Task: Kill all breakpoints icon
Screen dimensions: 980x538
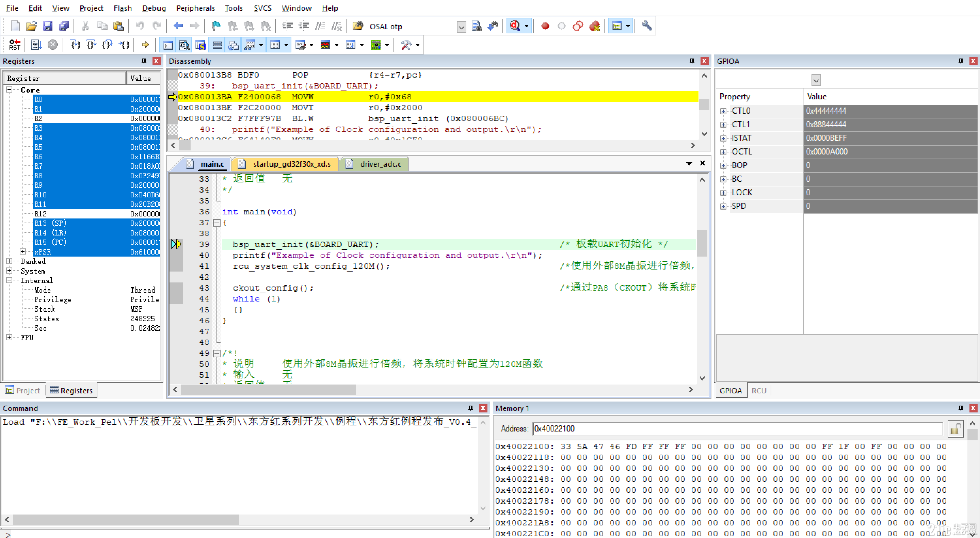Action: (x=595, y=26)
